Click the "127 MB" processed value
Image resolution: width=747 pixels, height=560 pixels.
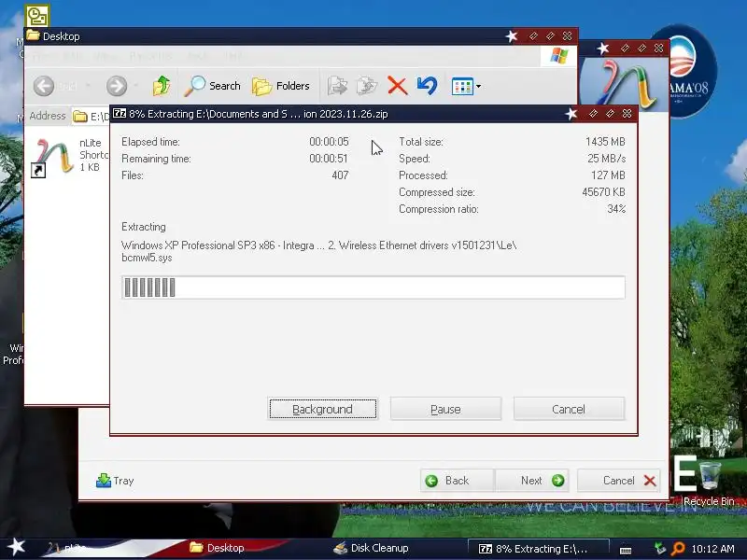pos(608,175)
